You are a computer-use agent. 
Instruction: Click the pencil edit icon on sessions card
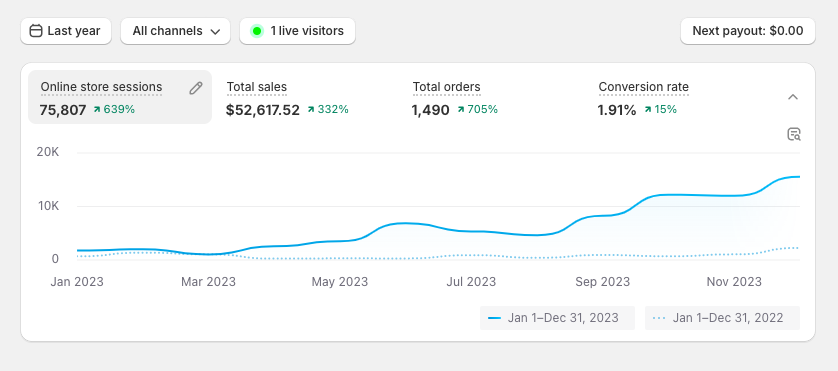click(x=196, y=88)
